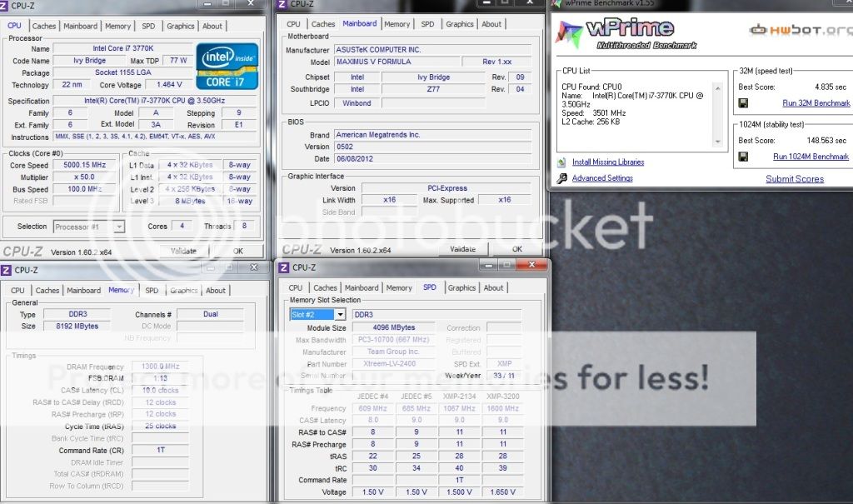Open Graphics tab in the processor CPU-Z window
Image resolution: width=853 pixels, height=504 pixels.
(181, 26)
